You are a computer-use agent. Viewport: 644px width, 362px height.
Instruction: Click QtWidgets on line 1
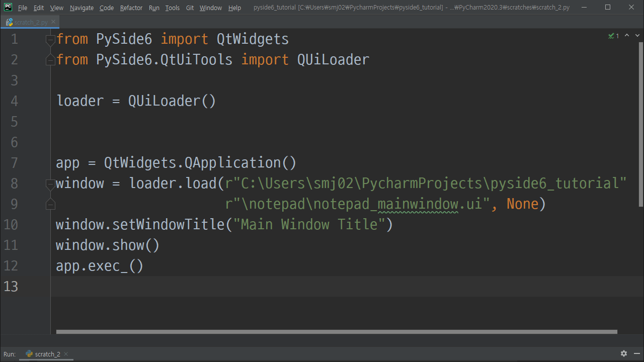pyautogui.click(x=253, y=39)
